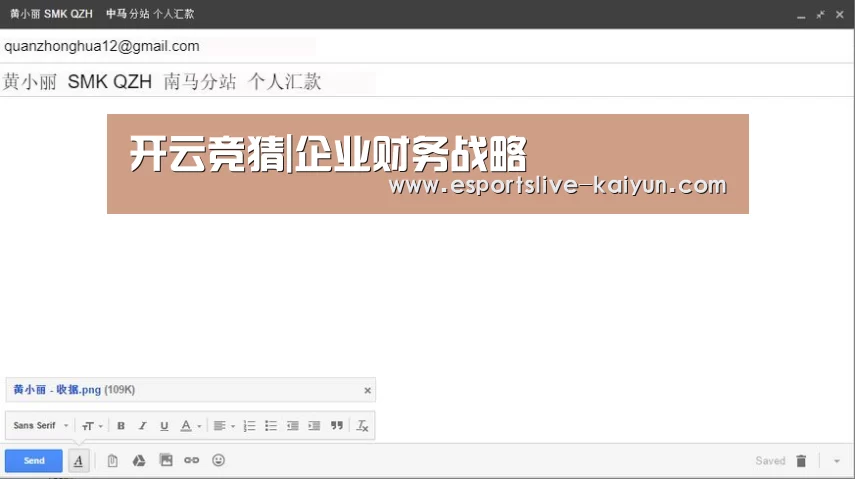Viewport: 855px width, 479px height.
Task: Open the text size dropdown
Action: 92,426
